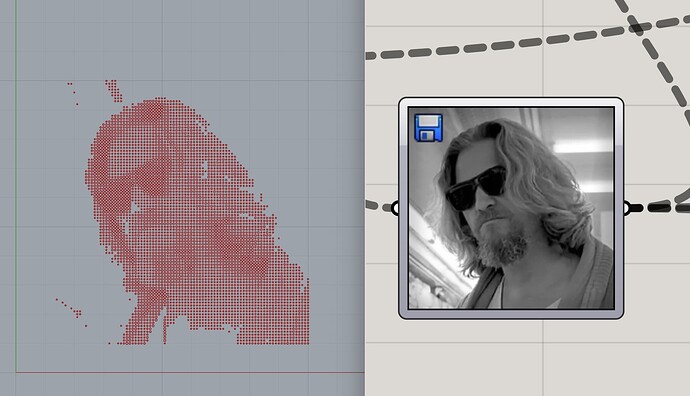This screenshot has width=690, height=396.
Task: Select the component's gray top frame border
Action: coord(511,103)
